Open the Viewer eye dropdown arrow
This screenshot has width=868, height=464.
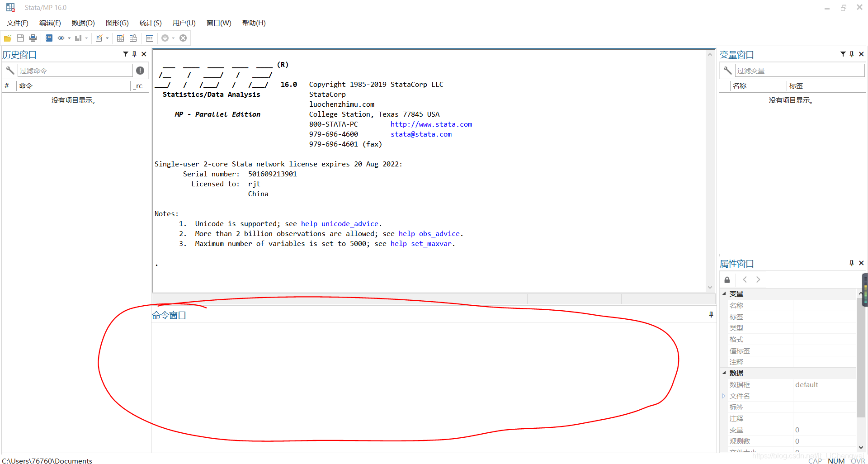click(69, 38)
